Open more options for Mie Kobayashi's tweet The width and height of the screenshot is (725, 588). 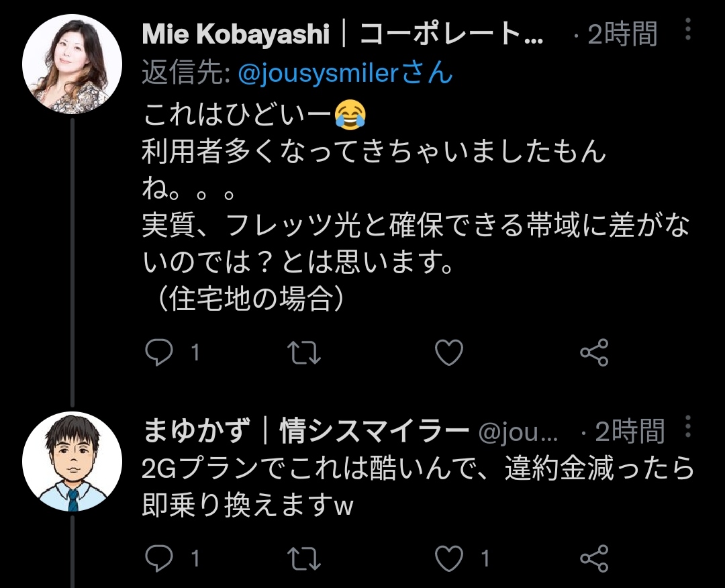688,29
